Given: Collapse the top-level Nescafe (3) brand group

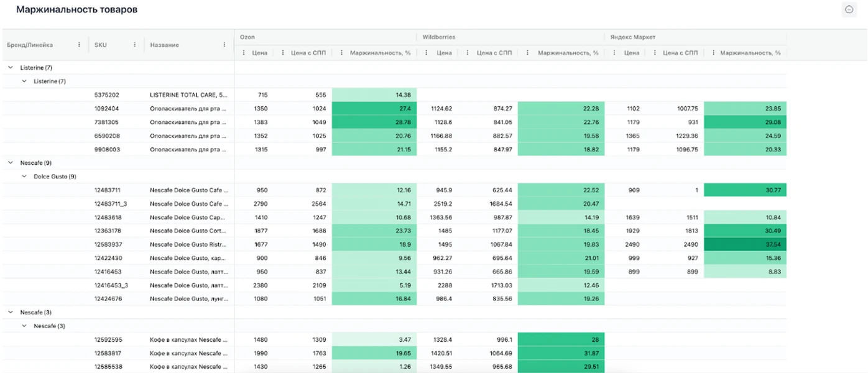Looking at the screenshot, I should coord(10,312).
